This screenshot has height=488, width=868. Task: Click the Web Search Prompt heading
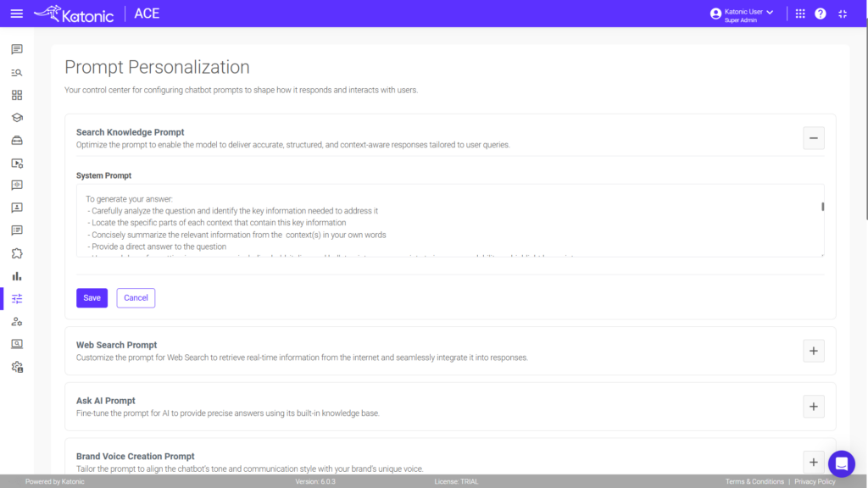116,345
